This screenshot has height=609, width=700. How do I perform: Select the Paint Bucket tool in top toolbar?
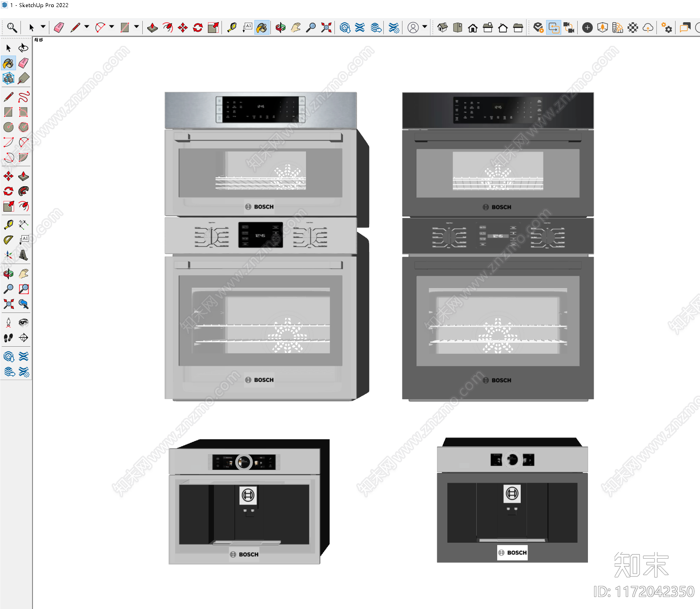(262, 28)
